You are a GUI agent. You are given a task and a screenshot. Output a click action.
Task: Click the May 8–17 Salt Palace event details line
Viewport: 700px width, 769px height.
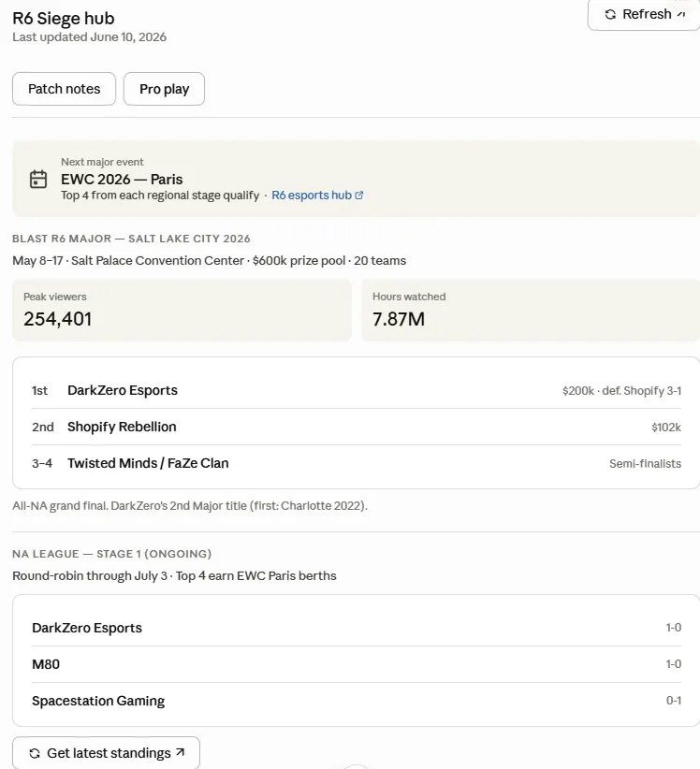(x=209, y=261)
